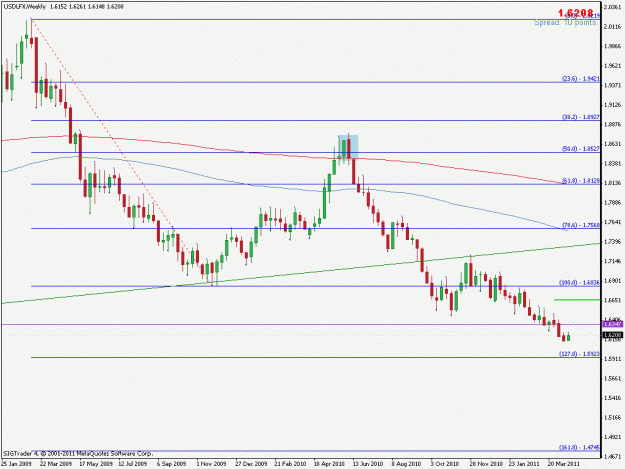Select the (50.0) Fibonacci level label

click(581, 149)
